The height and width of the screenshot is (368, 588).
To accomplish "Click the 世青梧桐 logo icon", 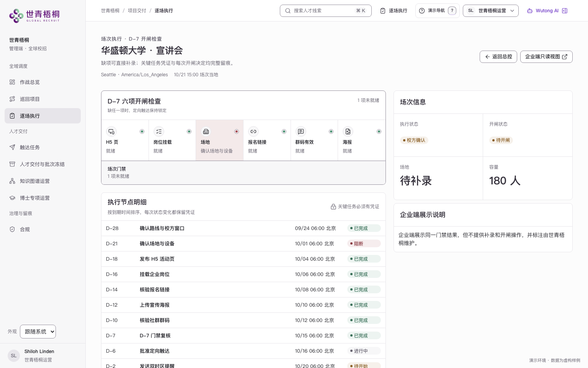I will (16, 15).
